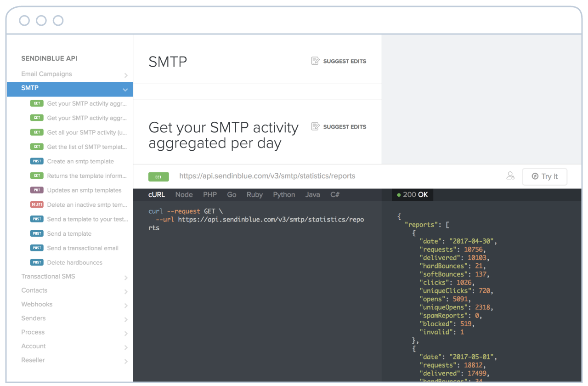Expand the Account section chevron
The image size is (588, 386).
tap(125, 347)
